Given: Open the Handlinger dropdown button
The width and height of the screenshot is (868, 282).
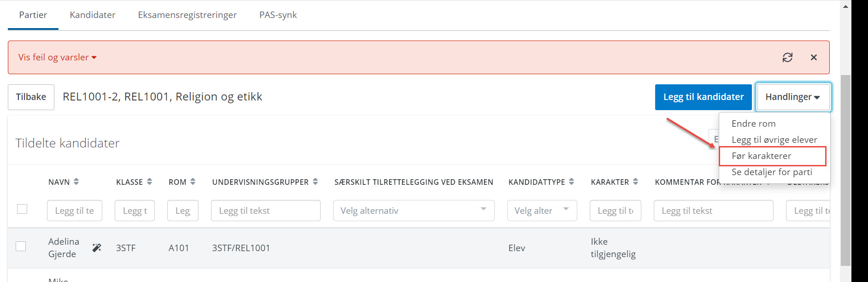Looking at the screenshot, I should click(792, 97).
